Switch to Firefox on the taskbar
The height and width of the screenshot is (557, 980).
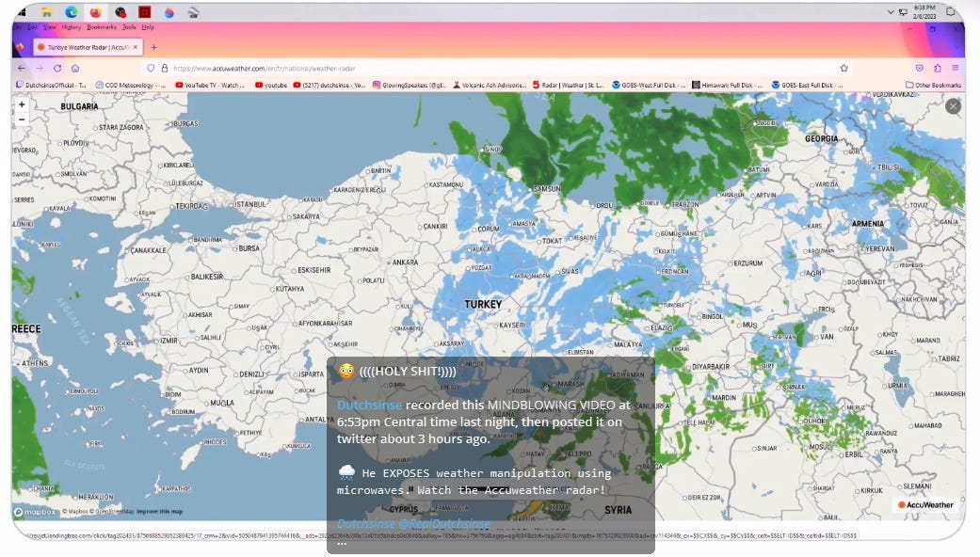coord(95,12)
